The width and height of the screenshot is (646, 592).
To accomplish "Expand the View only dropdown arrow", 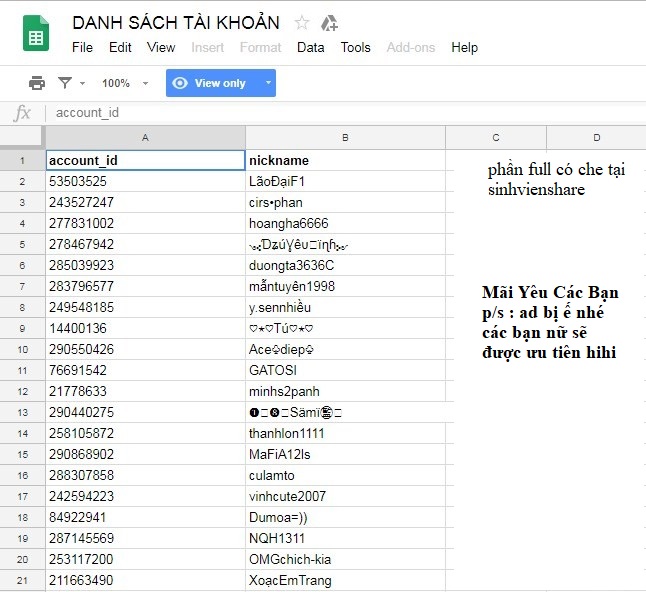I will coord(268,83).
